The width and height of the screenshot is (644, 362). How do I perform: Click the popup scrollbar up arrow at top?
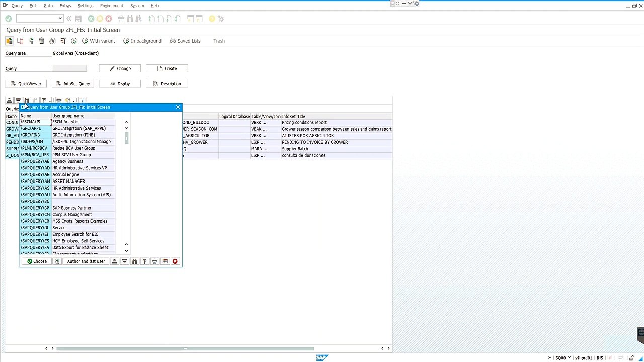tap(126, 122)
